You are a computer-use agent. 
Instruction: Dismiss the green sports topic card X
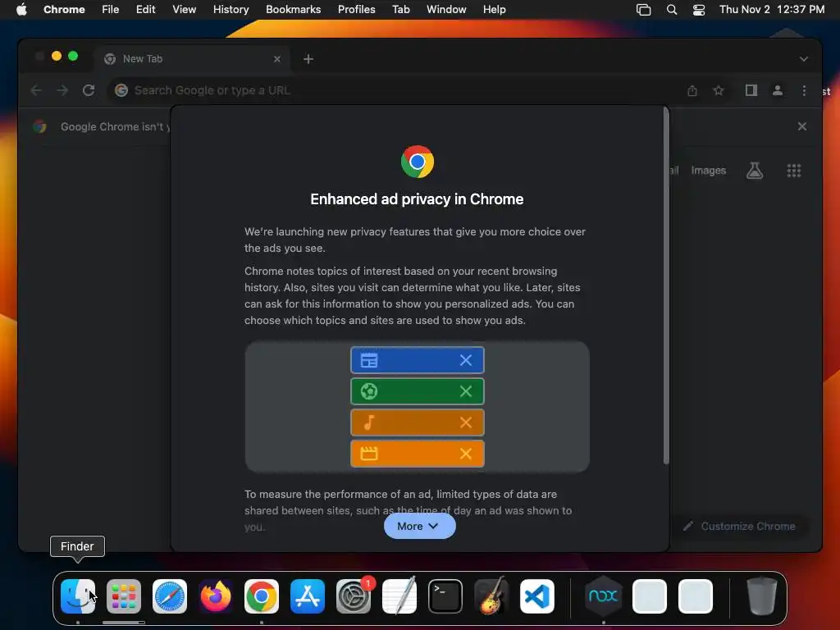pyautogui.click(x=466, y=391)
